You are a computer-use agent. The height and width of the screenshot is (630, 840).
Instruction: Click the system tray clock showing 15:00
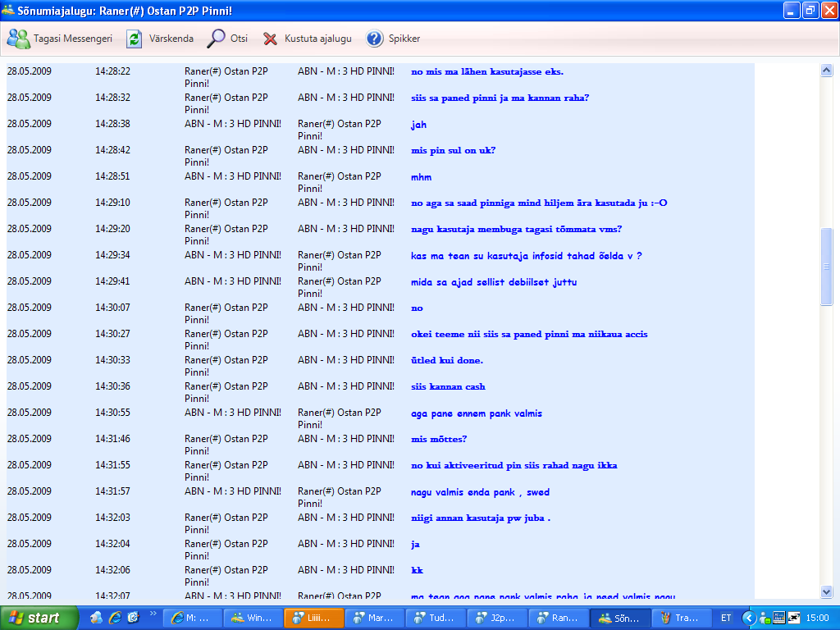[x=817, y=618]
